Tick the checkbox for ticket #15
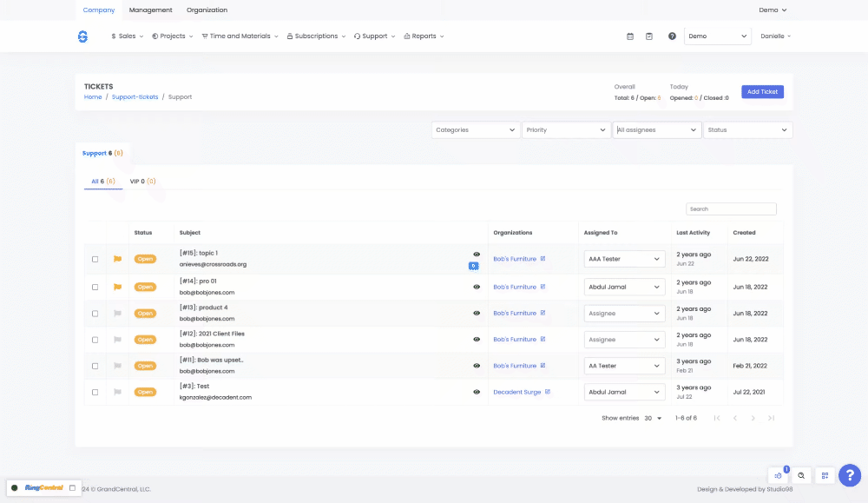The width and height of the screenshot is (868, 503). click(95, 259)
